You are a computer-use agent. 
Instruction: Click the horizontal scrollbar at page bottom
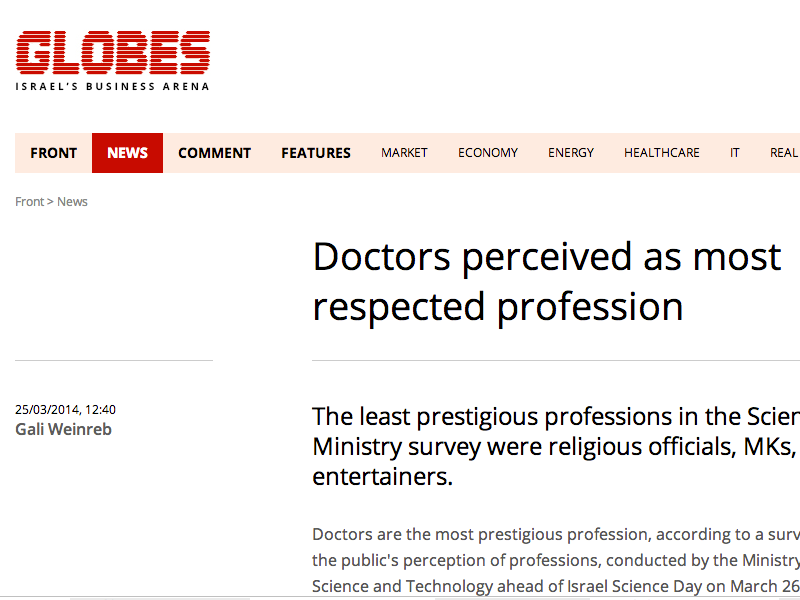click(x=160, y=597)
